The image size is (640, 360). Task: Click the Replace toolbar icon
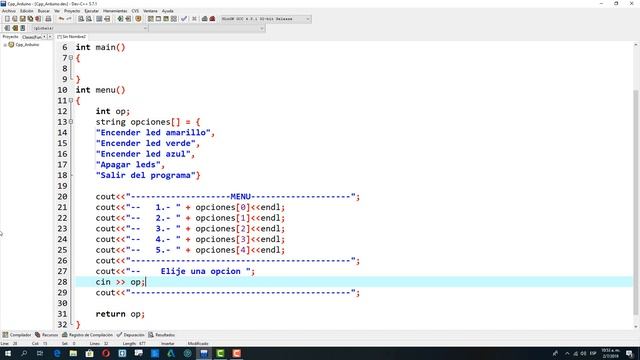pyautogui.click(x=89, y=19)
